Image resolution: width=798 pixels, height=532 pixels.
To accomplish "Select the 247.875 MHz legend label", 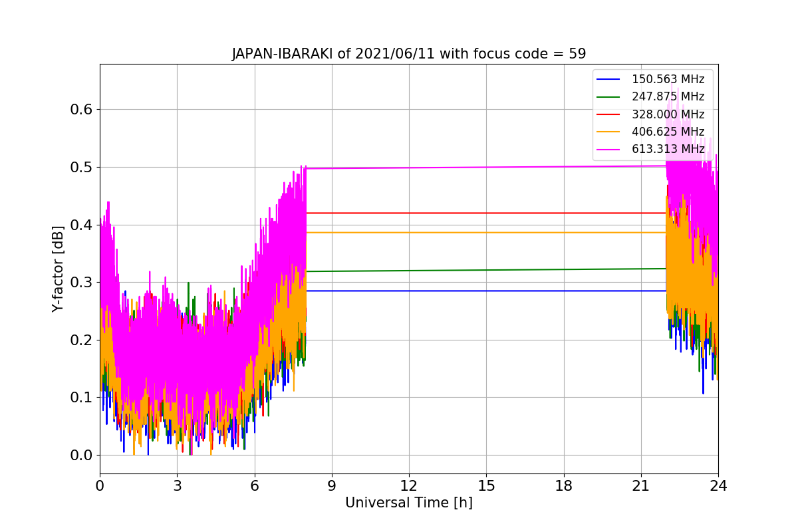I will 668,96.
